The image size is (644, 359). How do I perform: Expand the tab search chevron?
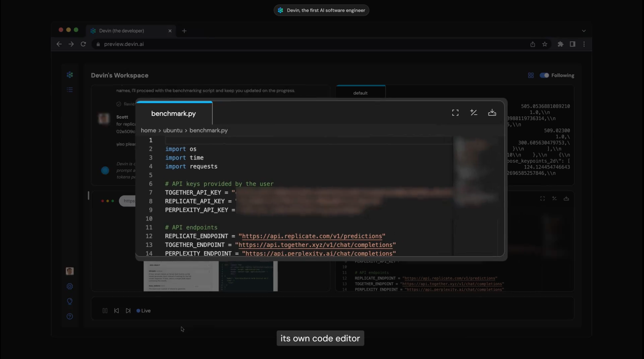[x=584, y=31]
